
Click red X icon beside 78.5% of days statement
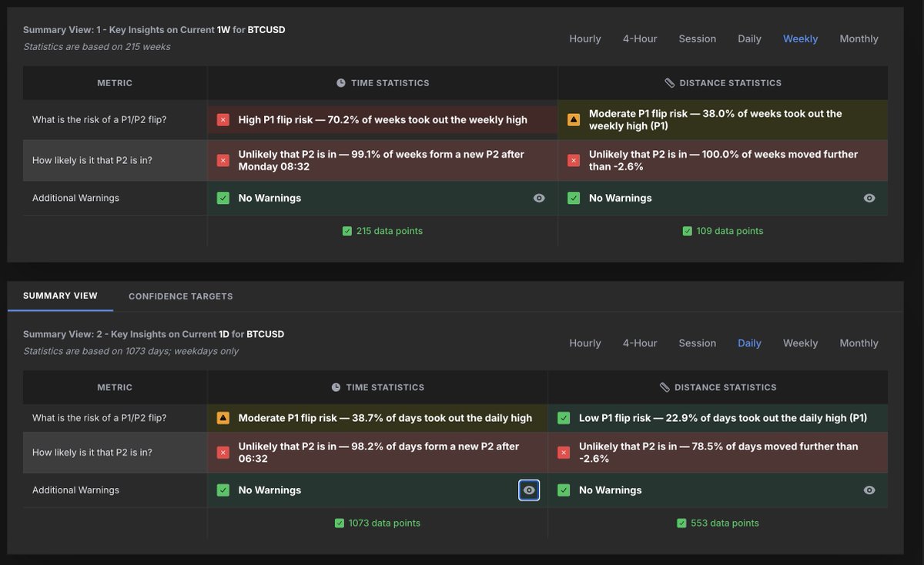tap(564, 453)
